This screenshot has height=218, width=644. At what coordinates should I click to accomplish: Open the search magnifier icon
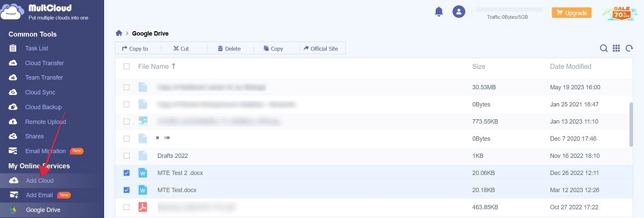click(x=604, y=48)
